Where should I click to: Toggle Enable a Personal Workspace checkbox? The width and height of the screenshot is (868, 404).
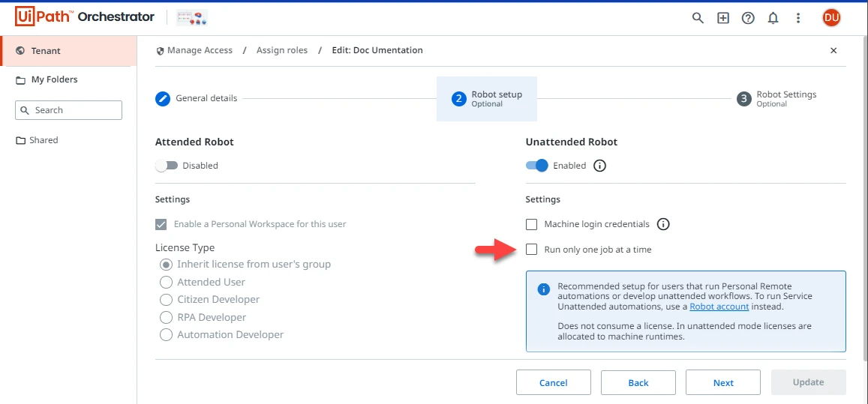tap(161, 224)
